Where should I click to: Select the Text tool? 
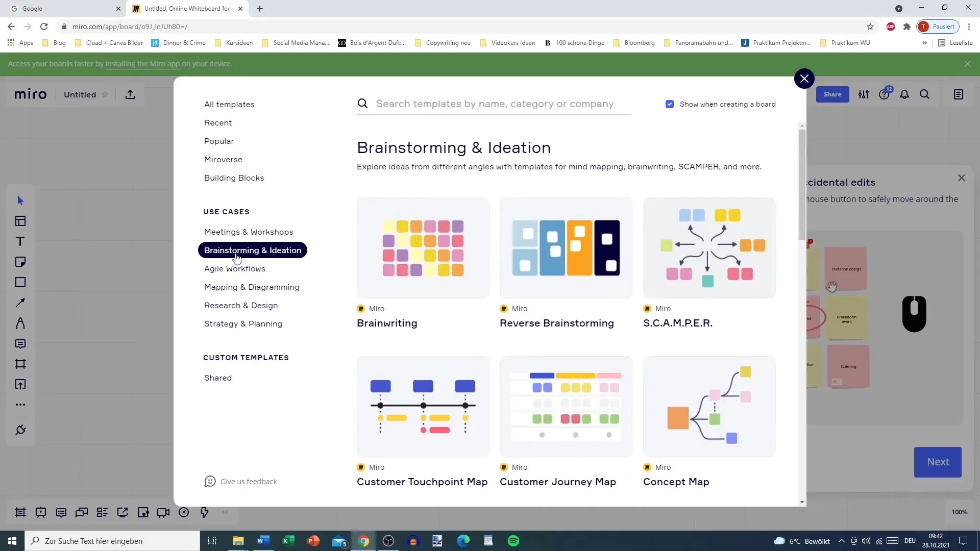(20, 241)
